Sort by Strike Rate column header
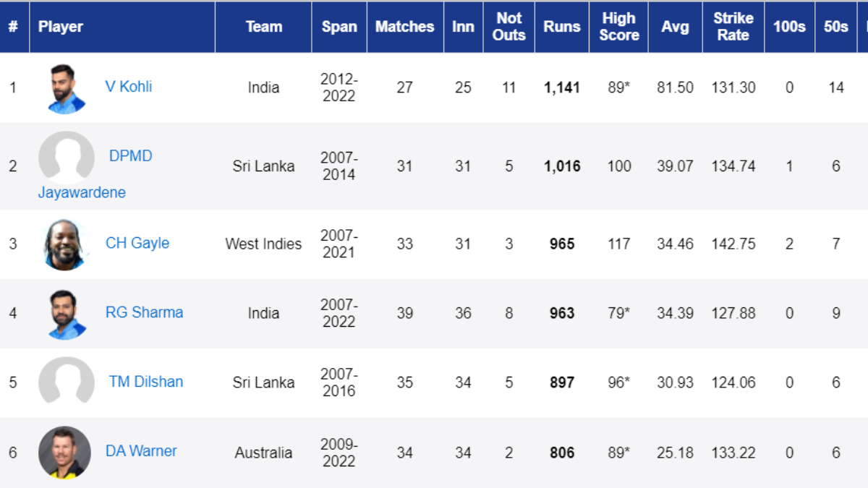The height and width of the screenshot is (488, 868). (x=733, y=27)
